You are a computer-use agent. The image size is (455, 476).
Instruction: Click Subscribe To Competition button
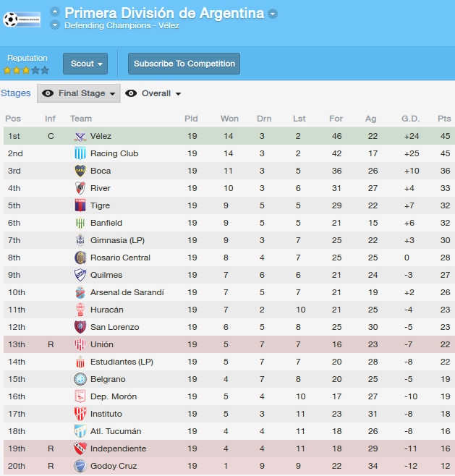pyautogui.click(x=184, y=64)
